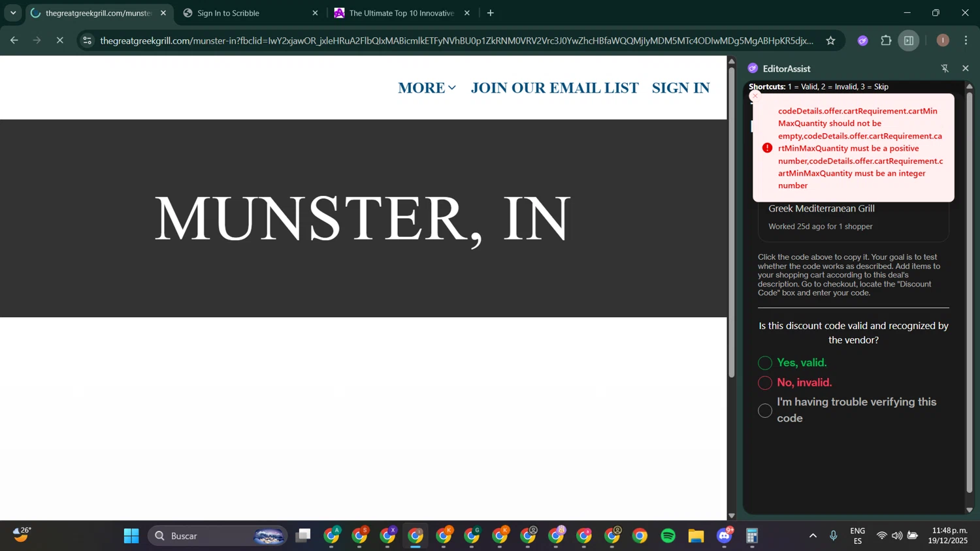Image resolution: width=980 pixels, height=551 pixels.
Task: Open the weather widget showing 26°
Action: tap(22, 535)
